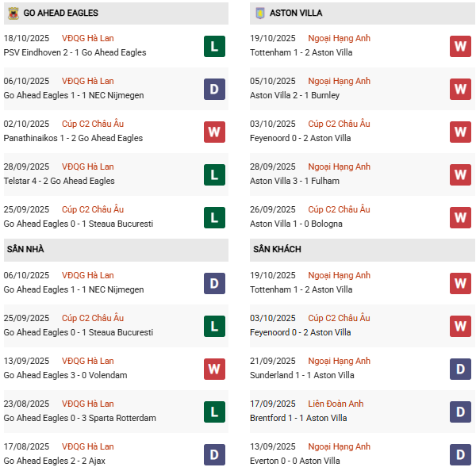Open VĐQG Hà Lan link for 18/10/2025
Viewport: 476px width, 471px height.
[87, 38]
